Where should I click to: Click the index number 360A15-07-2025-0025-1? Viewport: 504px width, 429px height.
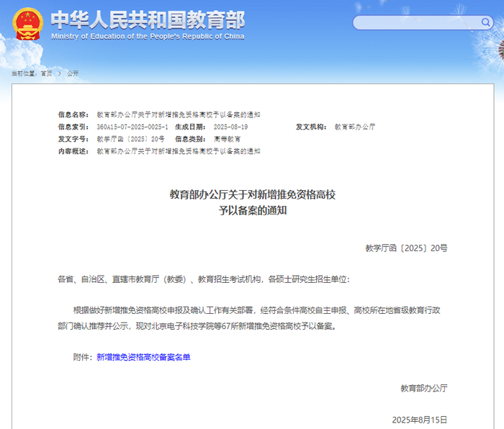coord(132,127)
